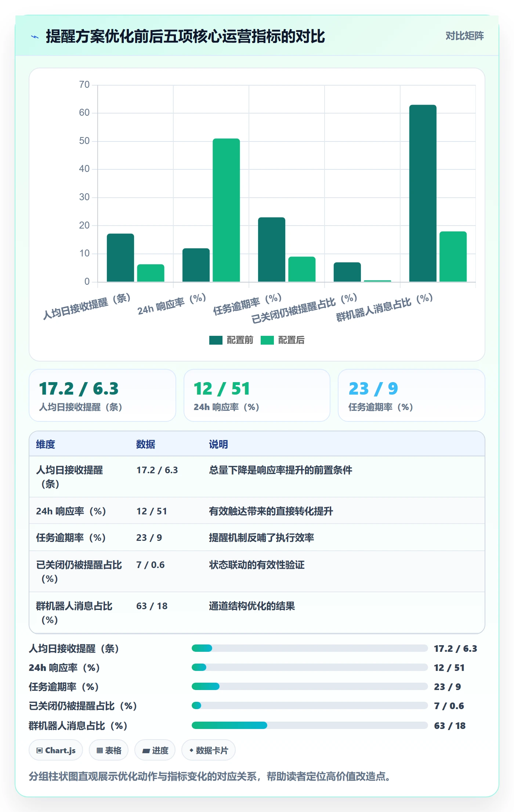Click the 配置前 bar for 任务逾期率
Viewport: 514px width, 812px height.
point(272,249)
